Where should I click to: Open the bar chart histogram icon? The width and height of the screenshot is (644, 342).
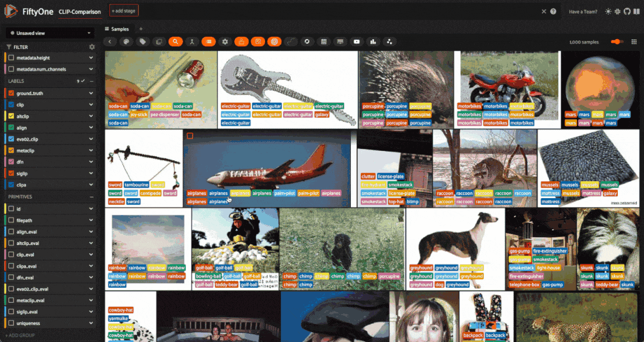[373, 42]
